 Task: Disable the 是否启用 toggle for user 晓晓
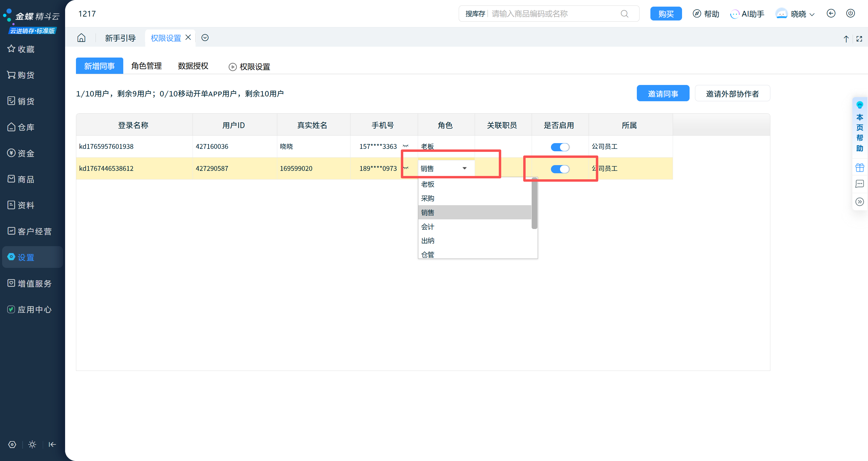(x=560, y=147)
